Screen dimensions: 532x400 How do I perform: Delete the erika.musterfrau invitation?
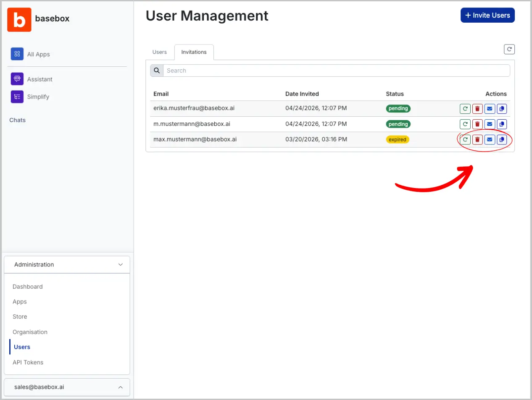pos(477,109)
